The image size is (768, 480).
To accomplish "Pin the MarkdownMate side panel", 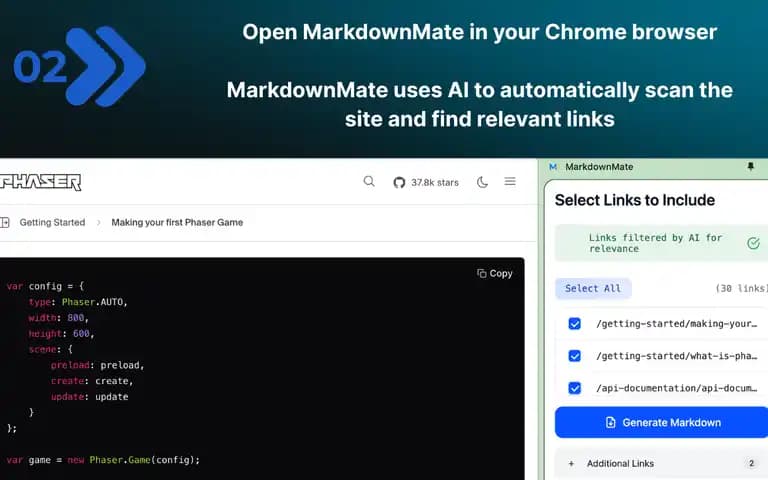I will (x=750, y=167).
